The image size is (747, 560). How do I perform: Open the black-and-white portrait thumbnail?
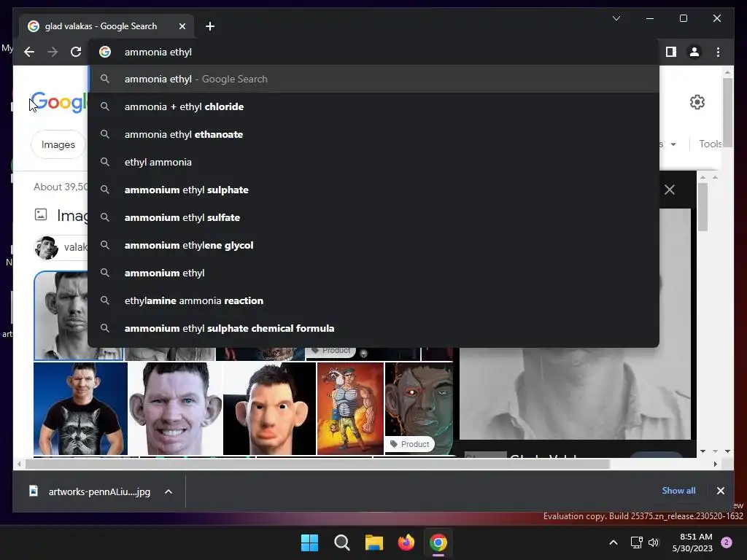point(61,315)
